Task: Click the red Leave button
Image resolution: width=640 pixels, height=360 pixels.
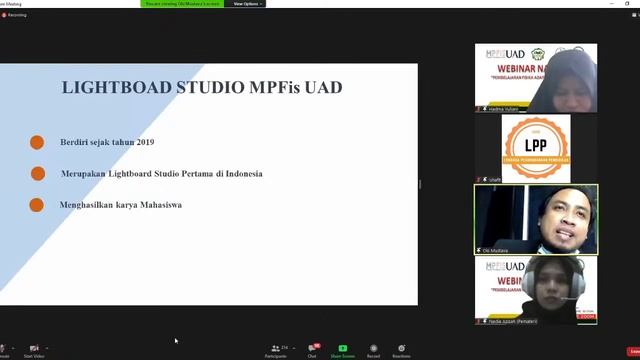Action: point(633,351)
